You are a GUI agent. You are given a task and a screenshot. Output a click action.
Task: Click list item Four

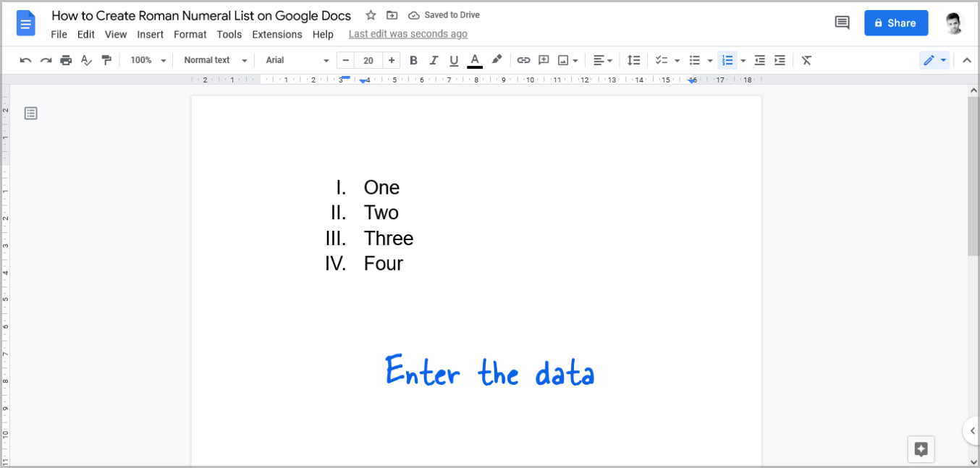383,263
